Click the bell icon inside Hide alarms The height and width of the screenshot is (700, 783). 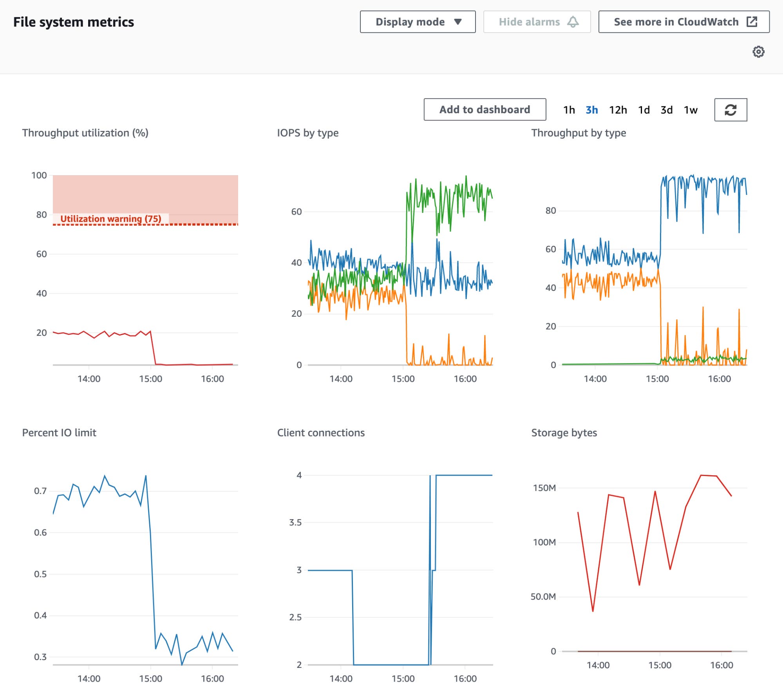click(x=573, y=22)
